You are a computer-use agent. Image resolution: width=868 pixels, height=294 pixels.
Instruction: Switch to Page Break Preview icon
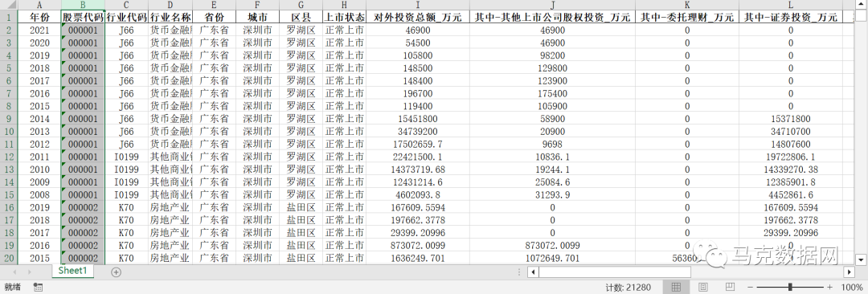tap(730, 287)
